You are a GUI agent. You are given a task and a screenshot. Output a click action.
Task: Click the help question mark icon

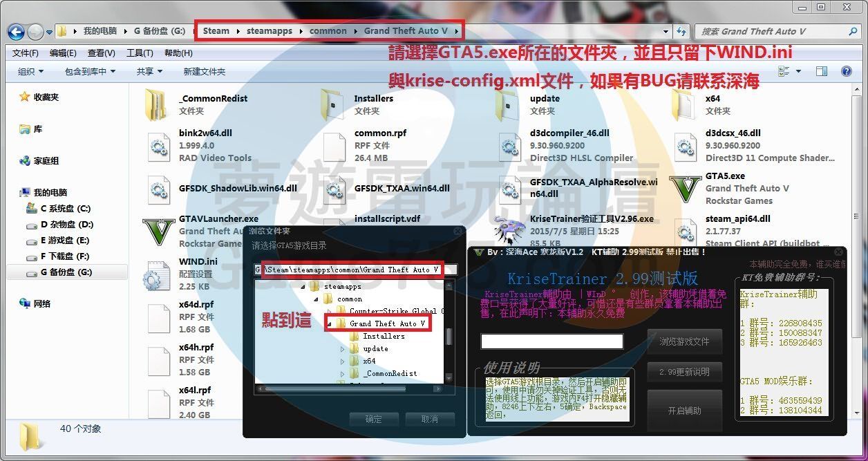pyautogui.click(x=846, y=71)
